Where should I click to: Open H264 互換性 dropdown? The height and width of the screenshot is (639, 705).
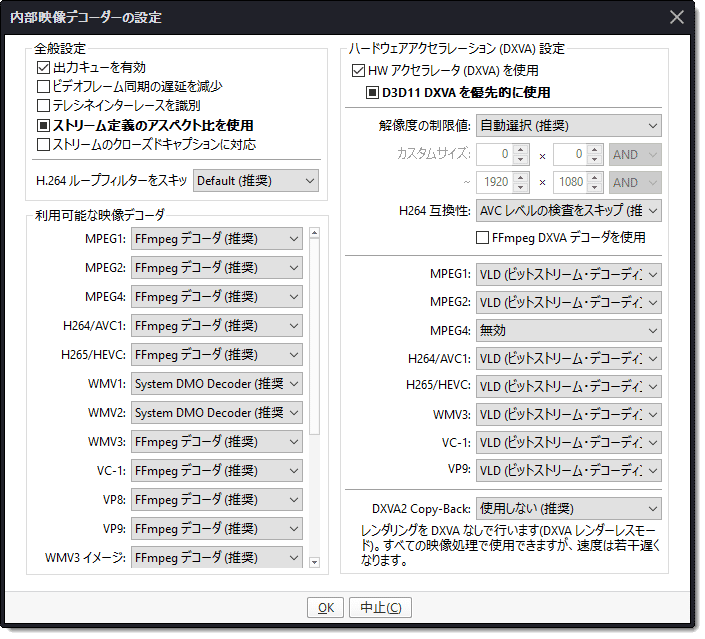tap(569, 210)
